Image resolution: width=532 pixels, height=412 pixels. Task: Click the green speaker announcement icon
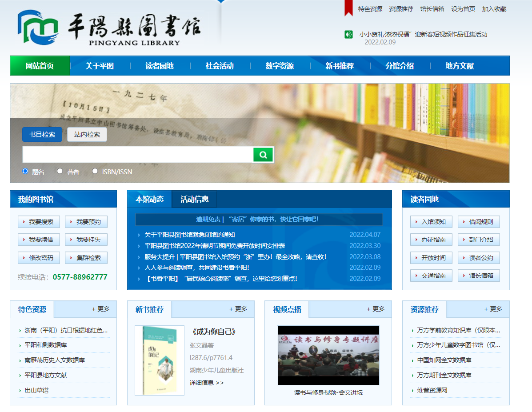tap(348, 34)
